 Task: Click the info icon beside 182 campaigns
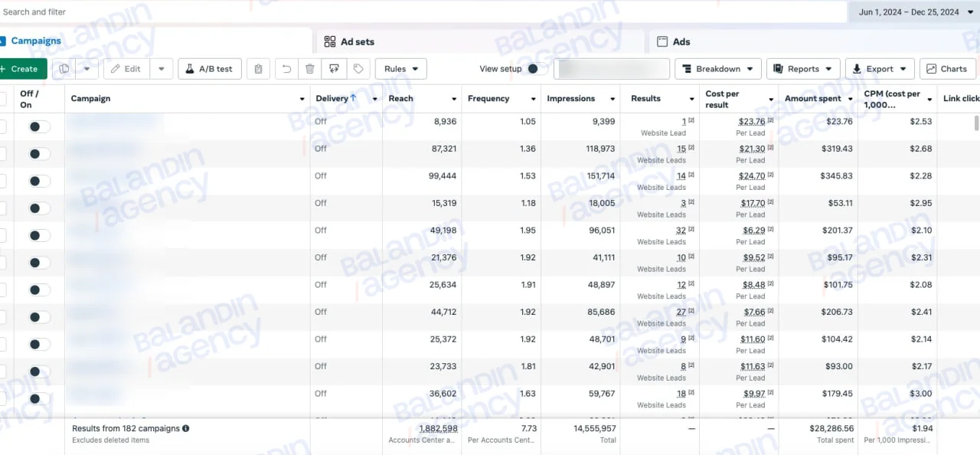[186, 429]
